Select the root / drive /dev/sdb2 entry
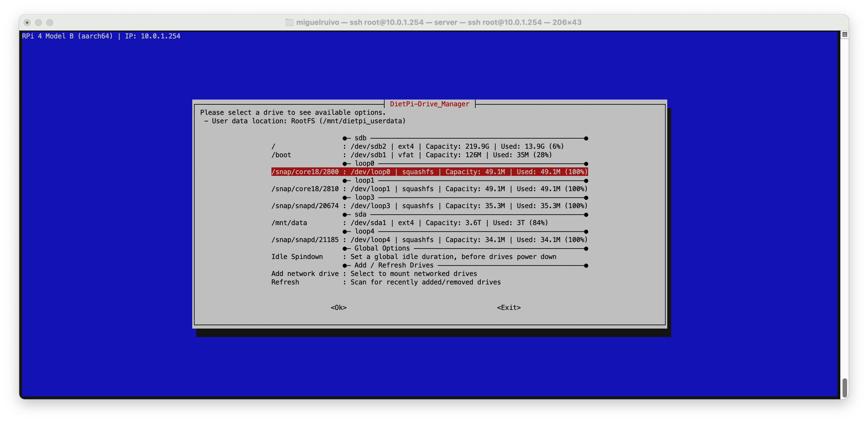 click(430, 146)
